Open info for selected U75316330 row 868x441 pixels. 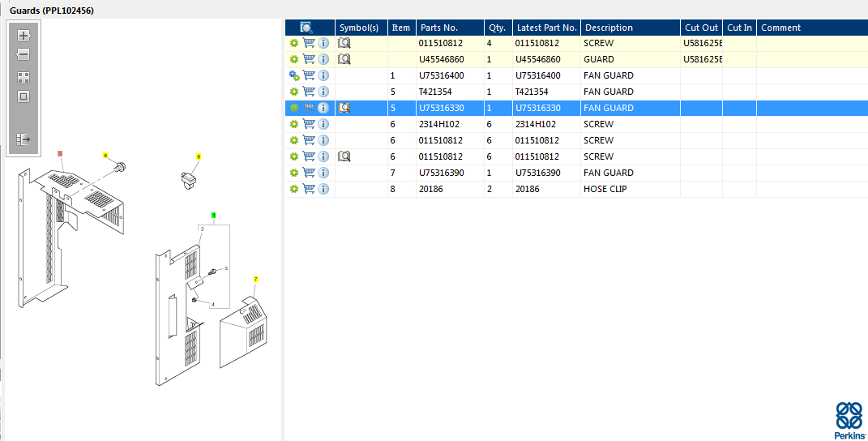(323, 108)
